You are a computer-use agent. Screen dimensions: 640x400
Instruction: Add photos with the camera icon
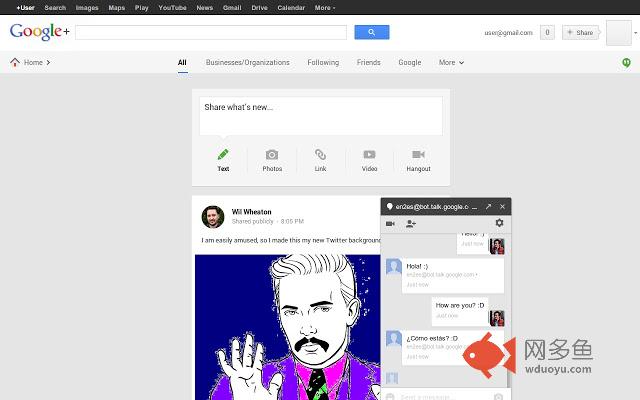(272, 155)
